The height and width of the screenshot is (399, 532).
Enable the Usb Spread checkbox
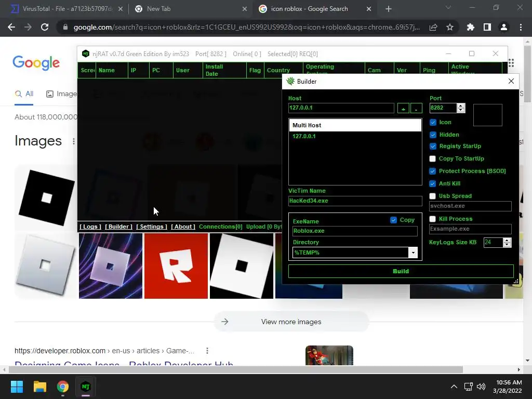[433, 196]
